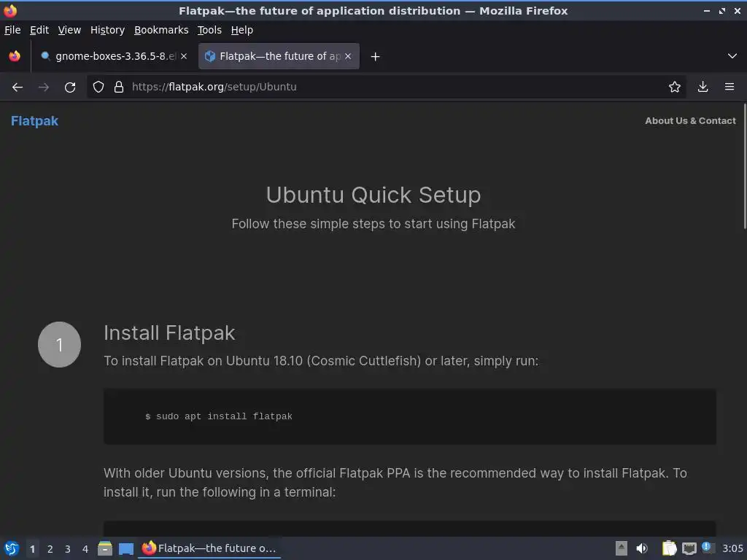The image size is (747, 560).
Task: Go back to the previous page
Action: [18, 87]
